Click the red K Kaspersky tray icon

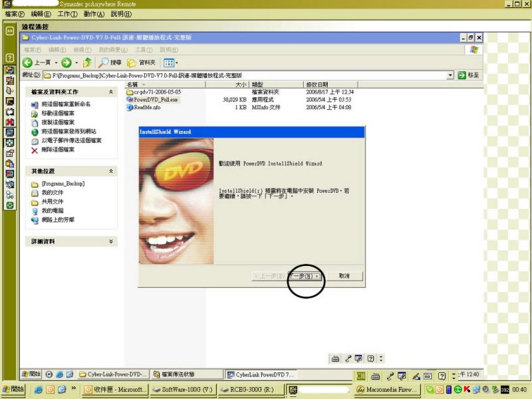[467, 389]
